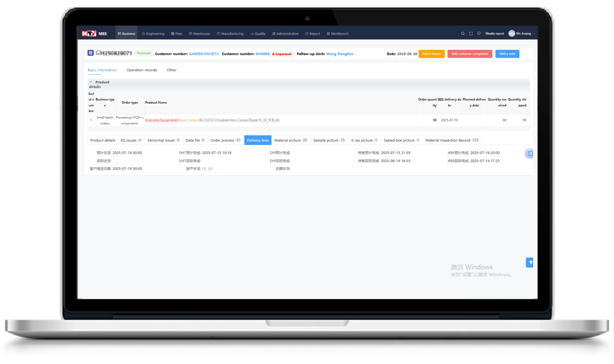This screenshot has height=364, width=614.
Task: Copy the order number using copy icon
Action: (98, 52)
